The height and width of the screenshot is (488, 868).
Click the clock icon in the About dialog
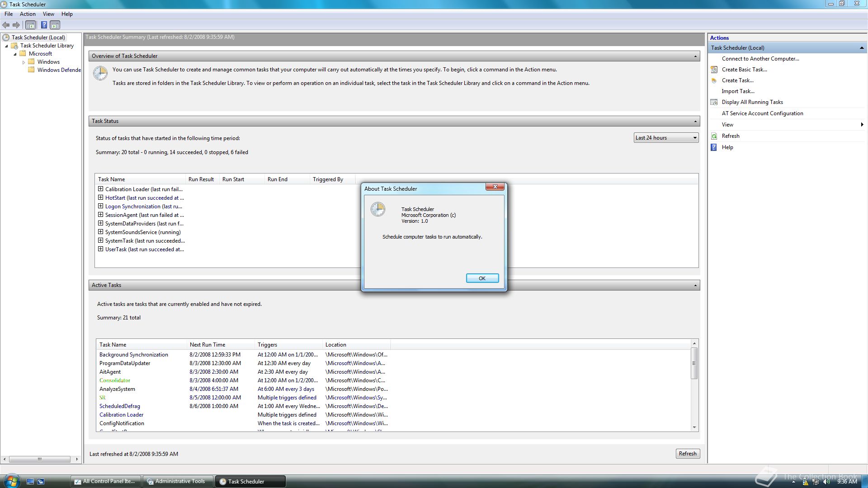pyautogui.click(x=378, y=209)
